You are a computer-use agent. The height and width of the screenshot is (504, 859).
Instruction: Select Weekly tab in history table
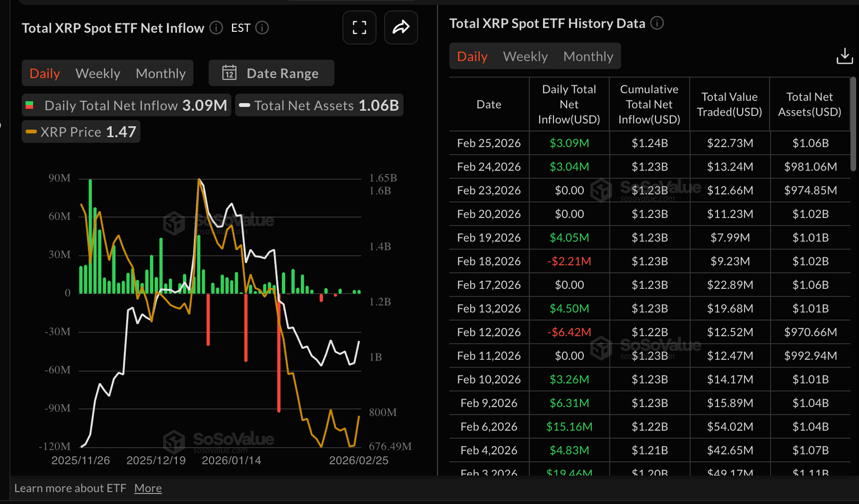point(525,56)
